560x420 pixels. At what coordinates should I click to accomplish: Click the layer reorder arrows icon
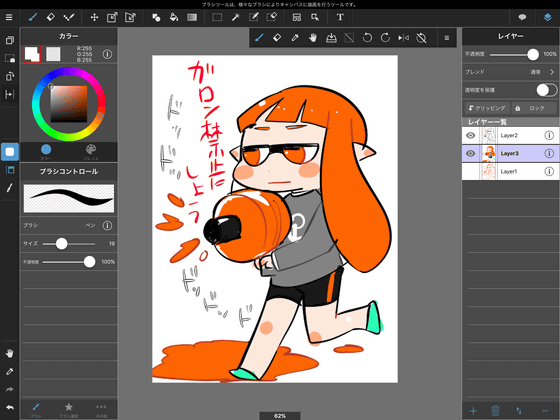[519, 411]
